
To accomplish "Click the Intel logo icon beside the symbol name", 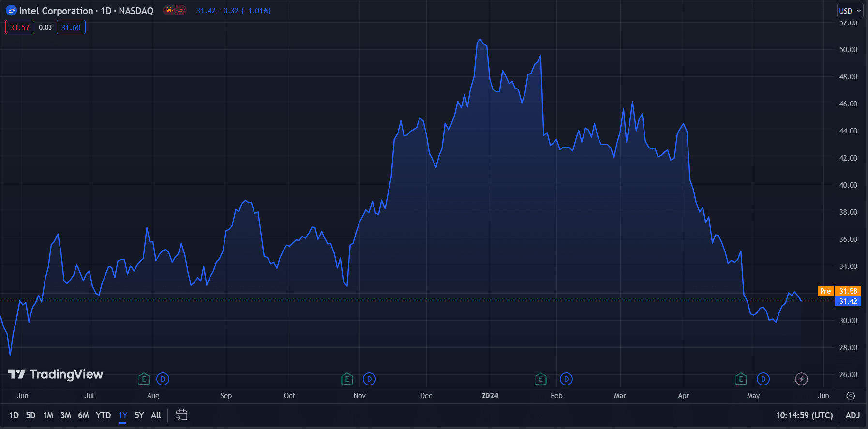I will coord(11,11).
